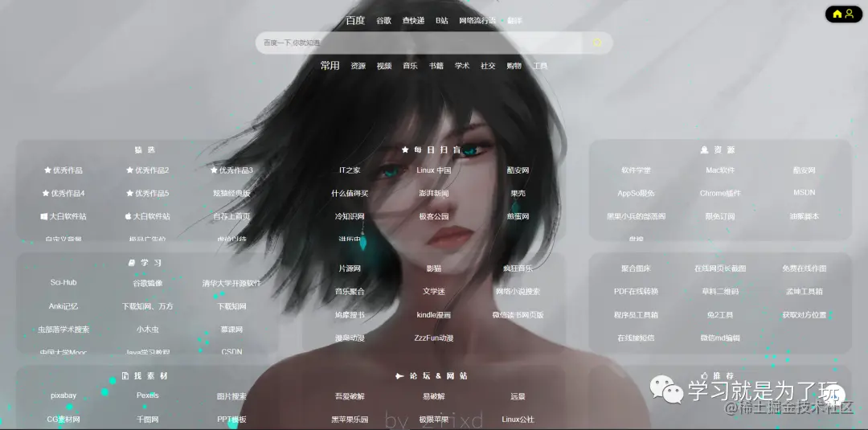
Task: Click plane icon in 论坛 & 网站 heading
Action: click(399, 376)
